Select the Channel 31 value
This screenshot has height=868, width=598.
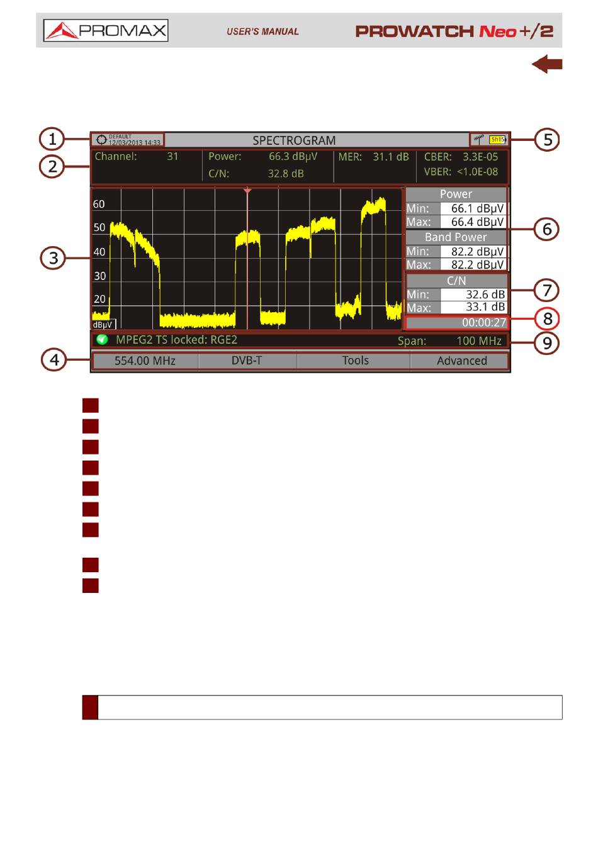click(x=172, y=156)
